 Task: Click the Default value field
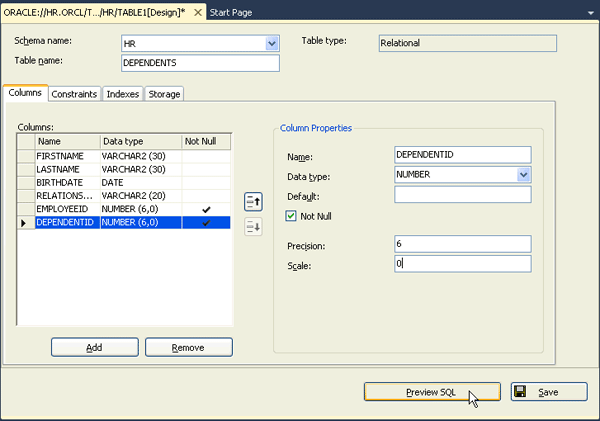pyautogui.click(x=463, y=194)
